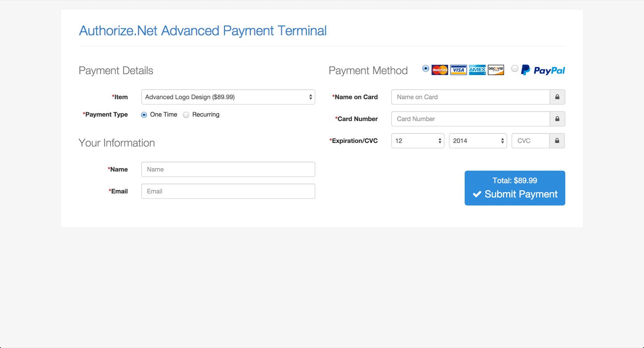Click the AMEX card icon

click(477, 70)
